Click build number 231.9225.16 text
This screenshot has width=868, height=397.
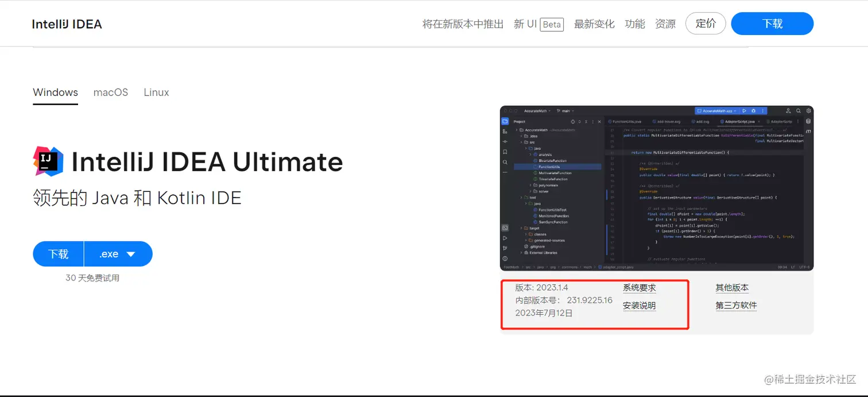pyautogui.click(x=590, y=300)
